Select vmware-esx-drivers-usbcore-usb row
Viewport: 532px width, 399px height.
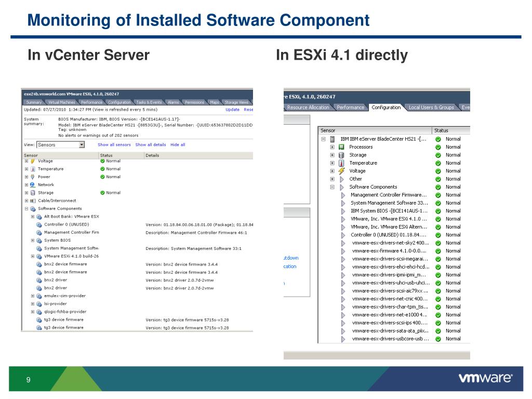click(x=394, y=339)
